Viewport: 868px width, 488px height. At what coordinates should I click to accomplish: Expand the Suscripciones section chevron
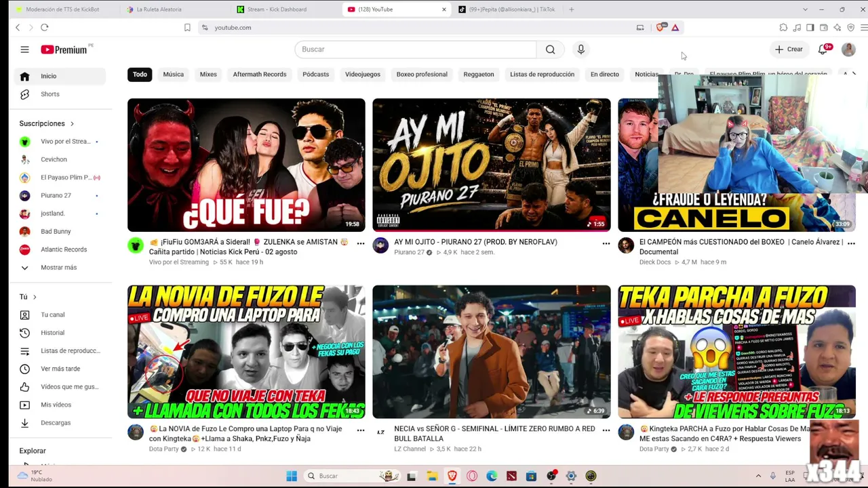[72, 123]
